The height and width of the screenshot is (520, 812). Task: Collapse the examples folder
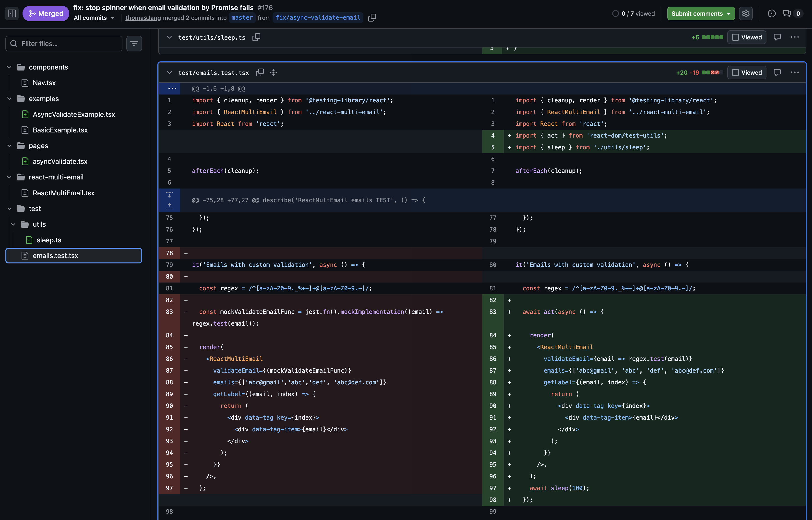(x=10, y=99)
